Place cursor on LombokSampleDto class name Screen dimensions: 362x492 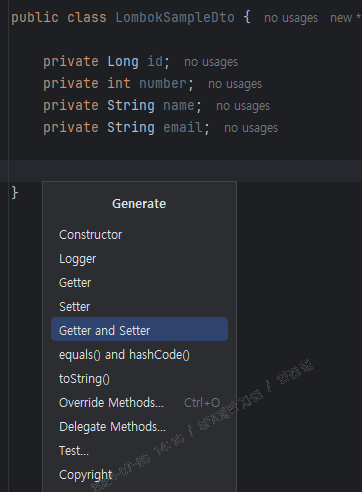175,17
